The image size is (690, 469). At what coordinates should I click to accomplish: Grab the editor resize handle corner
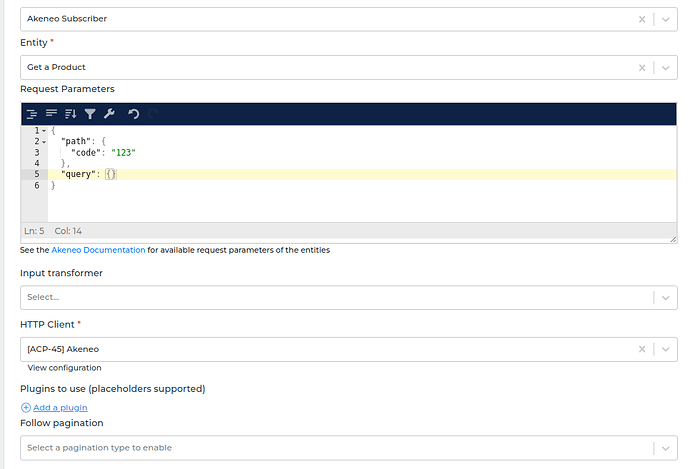(x=673, y=239)
